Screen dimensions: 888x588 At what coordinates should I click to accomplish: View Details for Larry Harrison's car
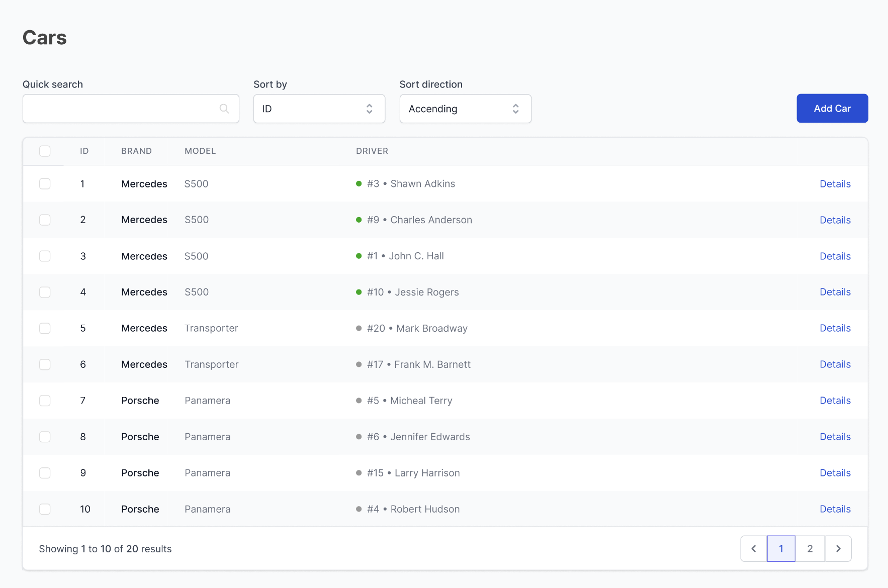coord(835,473)
